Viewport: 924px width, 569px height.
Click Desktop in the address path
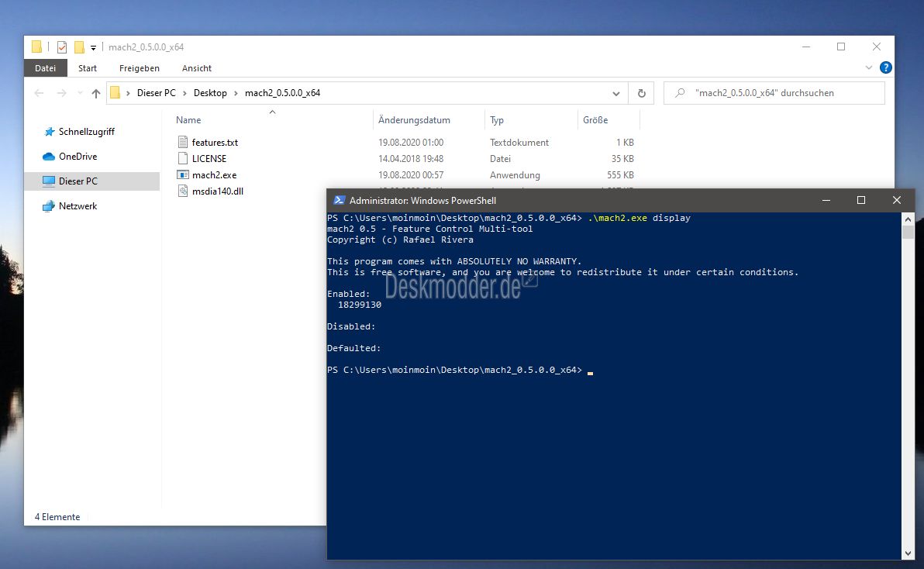(210, 93)
